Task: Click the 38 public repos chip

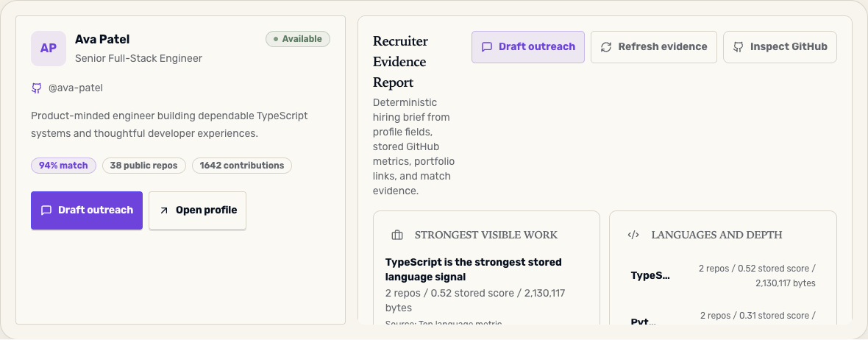Action: [144, 166]
